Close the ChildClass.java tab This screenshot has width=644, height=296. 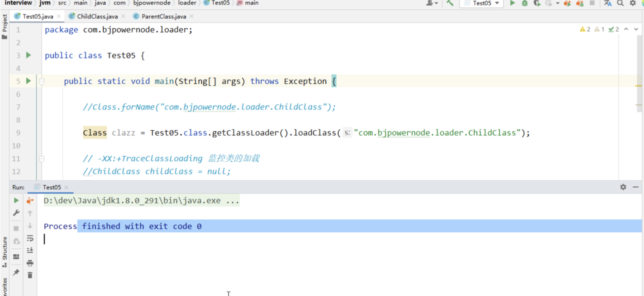123,16
